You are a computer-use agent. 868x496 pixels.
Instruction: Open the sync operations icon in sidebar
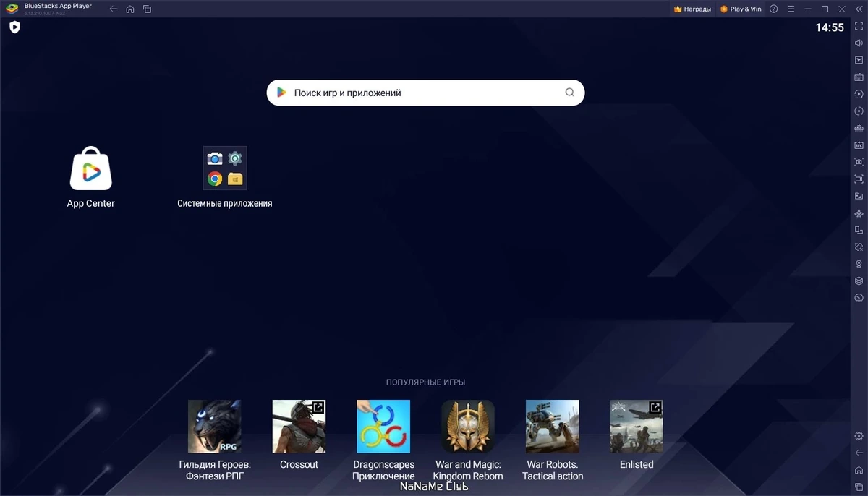(x=859, y=111)
